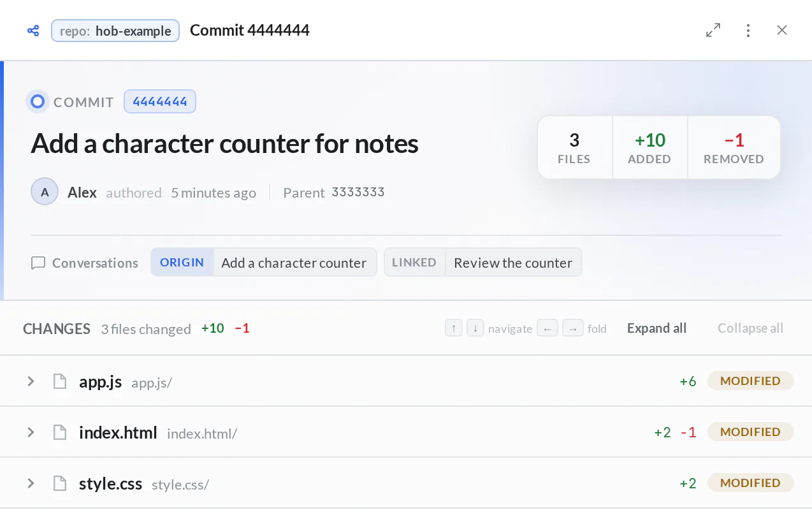Open the repo: hob-example chip
Screen dimensions: 812x524
click(x=115, y=31)
